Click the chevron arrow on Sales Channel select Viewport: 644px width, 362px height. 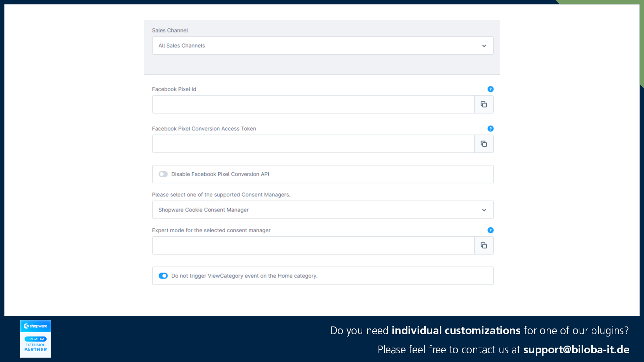pos(484,46)
